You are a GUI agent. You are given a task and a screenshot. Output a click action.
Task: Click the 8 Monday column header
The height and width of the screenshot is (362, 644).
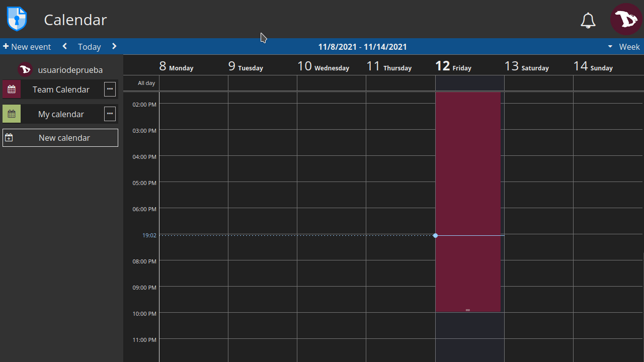pos(177,66)
